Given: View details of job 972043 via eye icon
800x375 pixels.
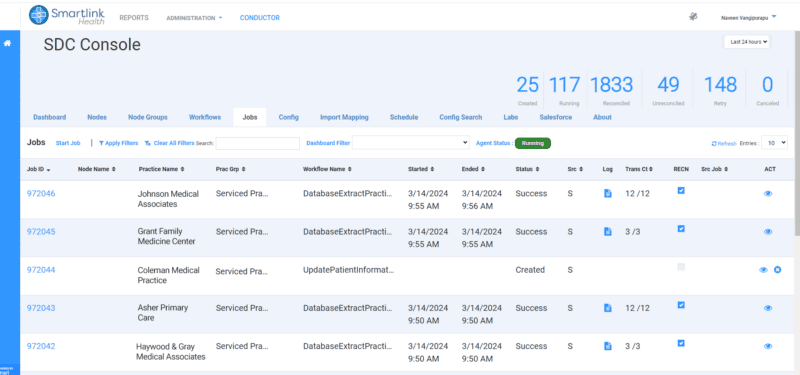Looking at the screenshot, I should point(768,308).
